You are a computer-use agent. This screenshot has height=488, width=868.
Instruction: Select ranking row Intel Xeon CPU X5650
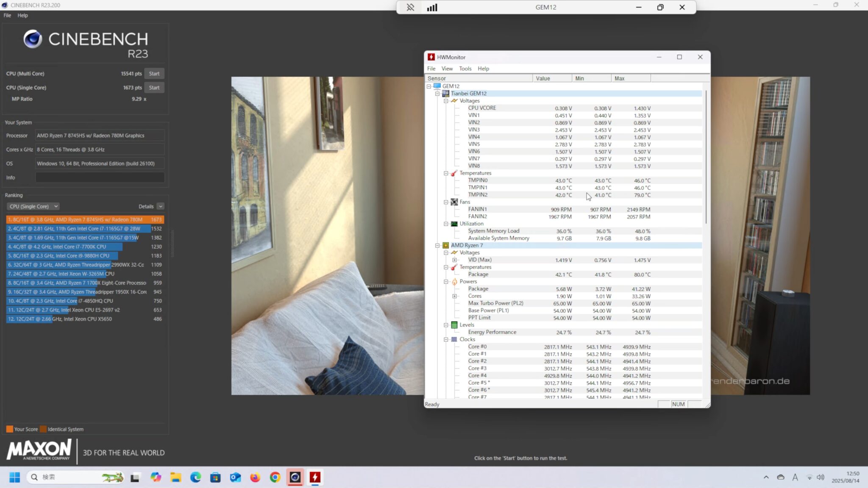click(x=85, y=319)
